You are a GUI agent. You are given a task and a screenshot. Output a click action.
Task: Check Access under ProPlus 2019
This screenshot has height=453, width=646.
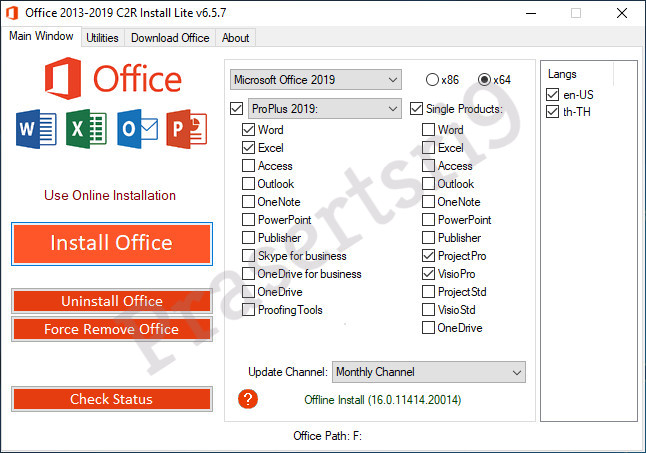click(248, 166)
